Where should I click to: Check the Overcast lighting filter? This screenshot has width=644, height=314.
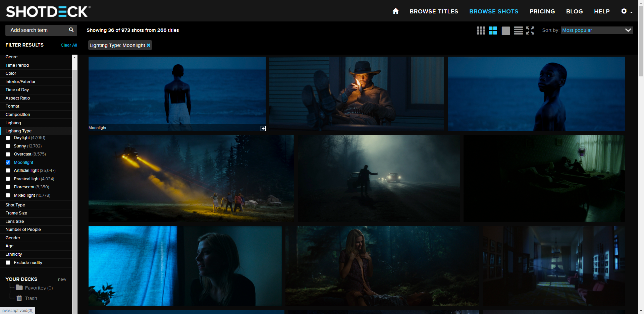tap(8, 154)
